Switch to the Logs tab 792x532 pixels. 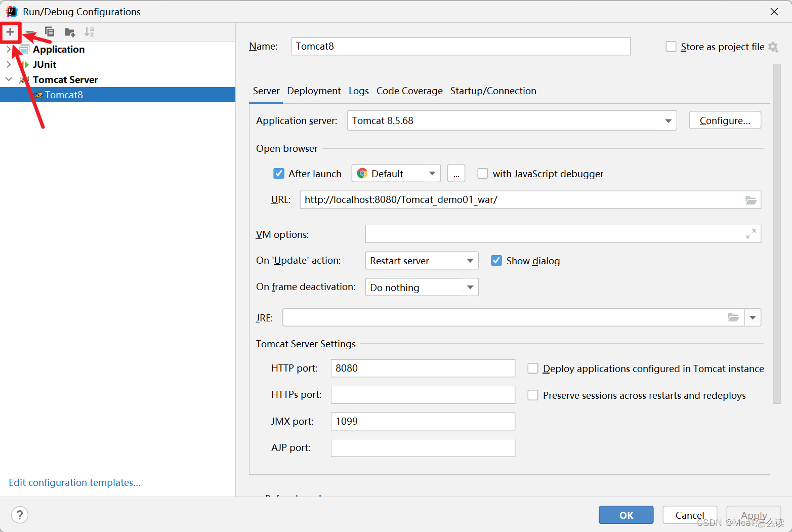(x=359, y=91)
